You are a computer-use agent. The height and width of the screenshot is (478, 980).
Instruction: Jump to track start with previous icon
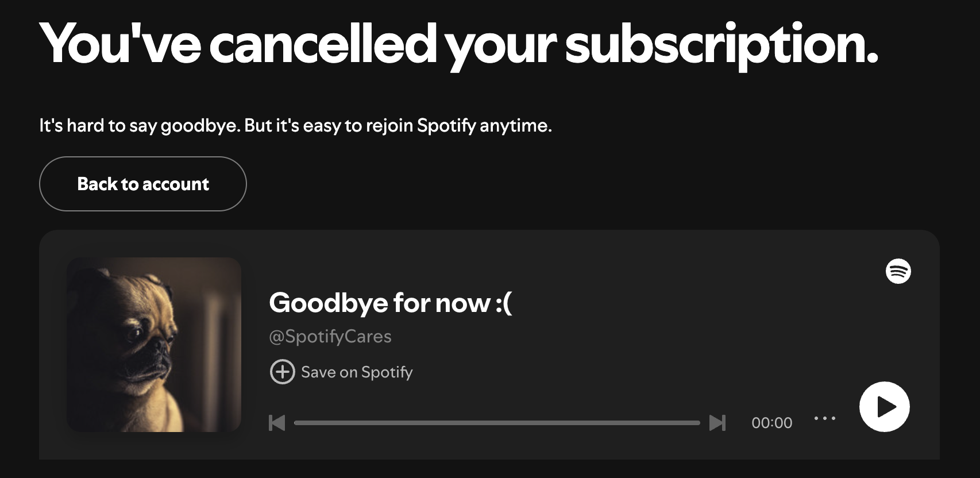(277, 423)
